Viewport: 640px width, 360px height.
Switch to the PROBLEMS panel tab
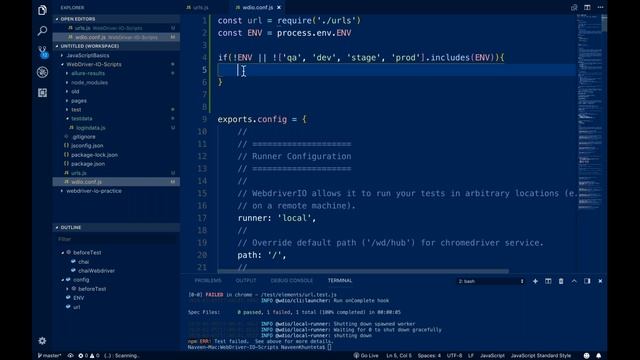coord(208,280)
